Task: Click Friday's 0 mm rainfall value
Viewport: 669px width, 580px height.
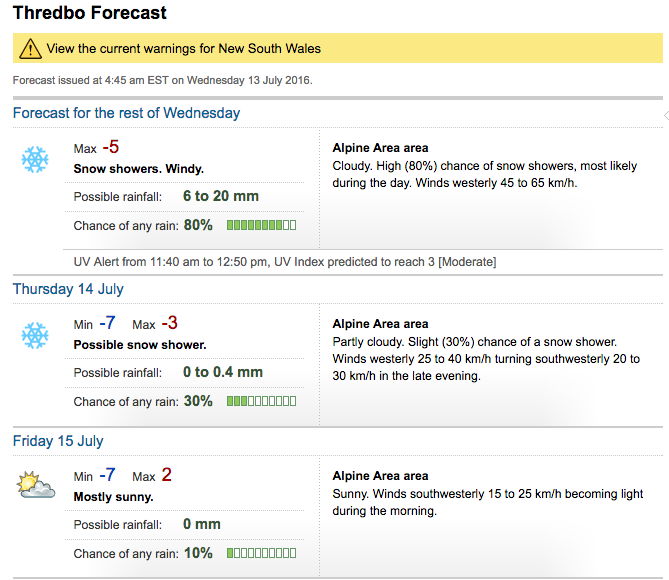Action: (x=202, y=524)
